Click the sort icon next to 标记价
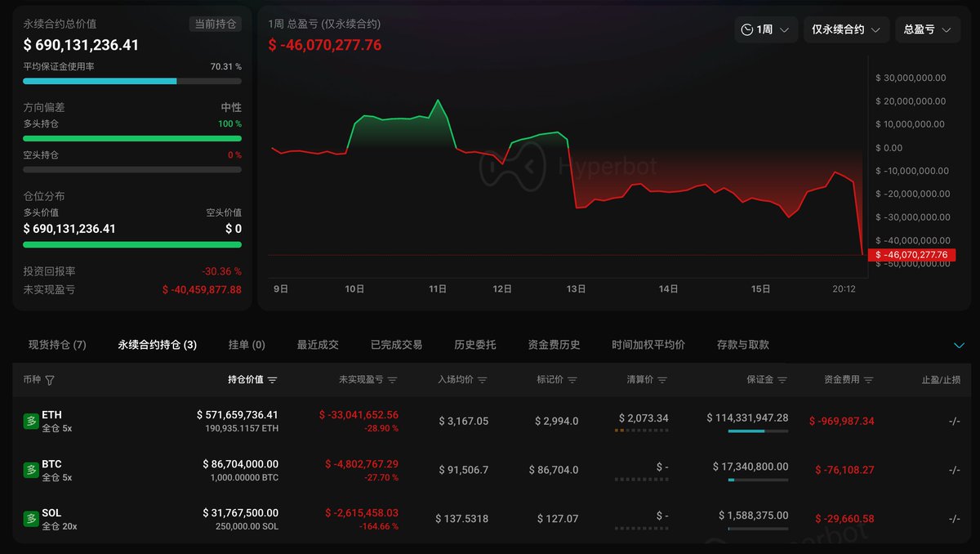The image size is (980, 554). 572,380
